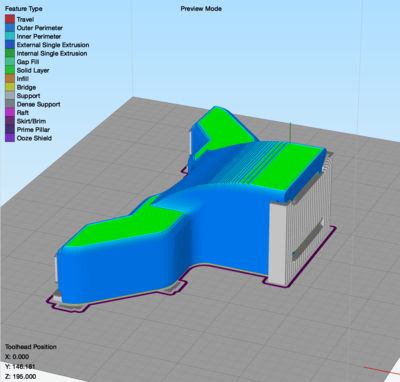Click the light gray Support swatch
This screenshot has height=382, width=400.
point(10,96)
